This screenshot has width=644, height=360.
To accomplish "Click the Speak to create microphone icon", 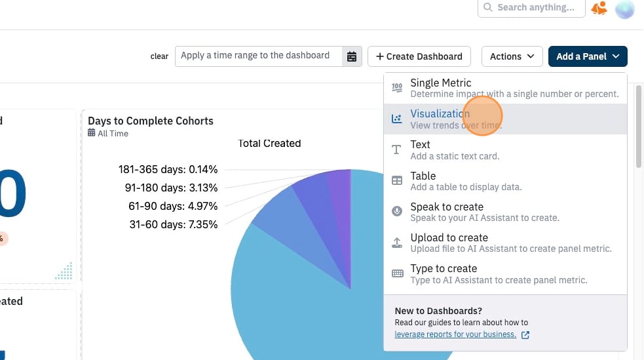I will tap(397, 211).
